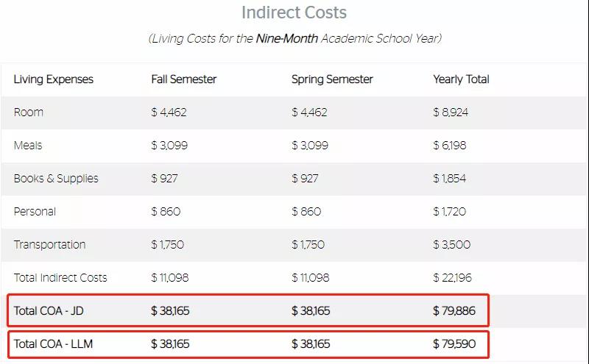Select the Fall Semester column header
Viewport: 589px width, 364px height.
pyautogui.click(x=184, y=79)
